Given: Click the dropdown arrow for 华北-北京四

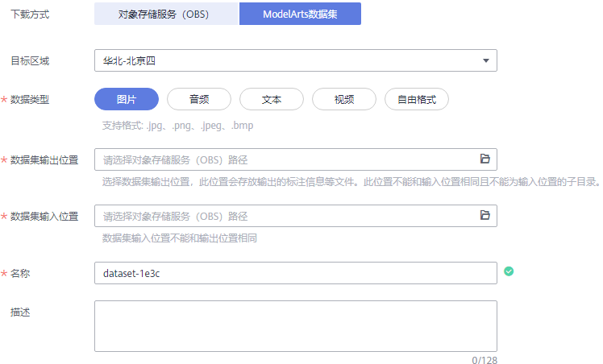Looking at the screenshot, I should 486,60.
